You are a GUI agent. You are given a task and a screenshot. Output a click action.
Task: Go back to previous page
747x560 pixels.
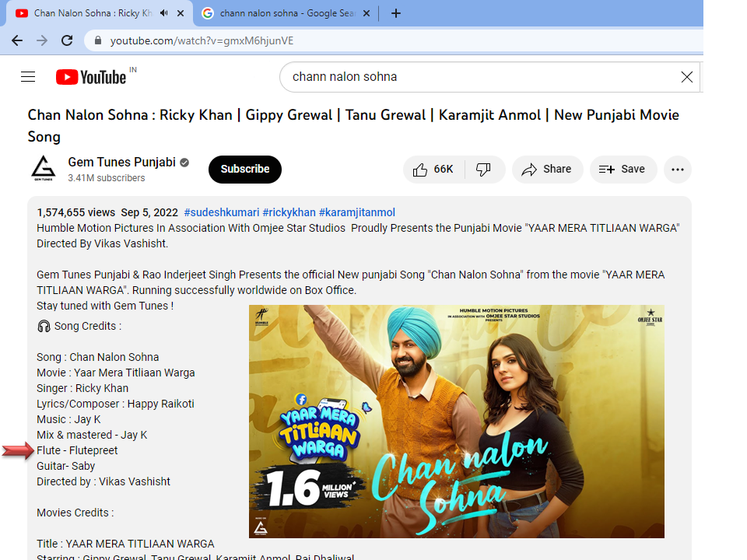pyautogui.click(x=17, y=40)
